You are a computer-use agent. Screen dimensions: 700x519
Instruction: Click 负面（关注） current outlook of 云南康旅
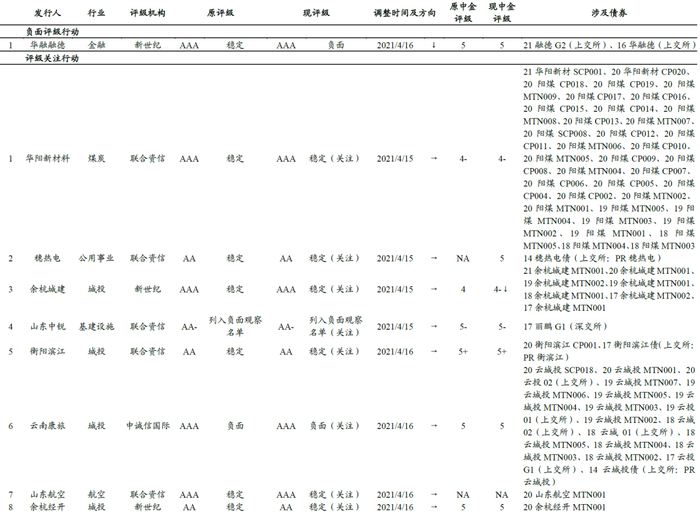point(334,426)
